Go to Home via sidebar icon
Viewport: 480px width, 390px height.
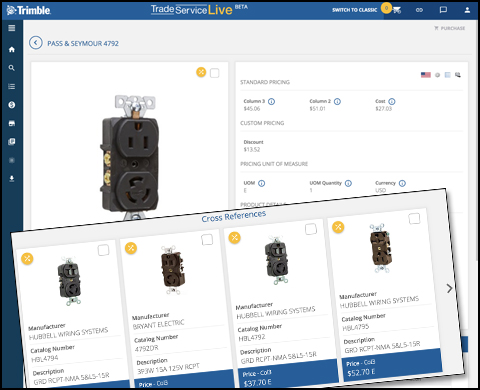point(12,50)
